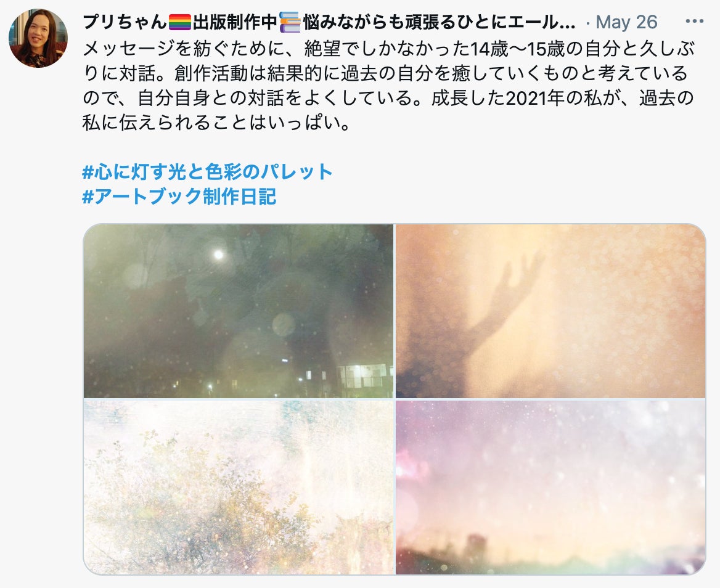Screen dimensions: 720x588
Task: Click the 出版制作中 text in display name
Action: click(x=235, y=22)
